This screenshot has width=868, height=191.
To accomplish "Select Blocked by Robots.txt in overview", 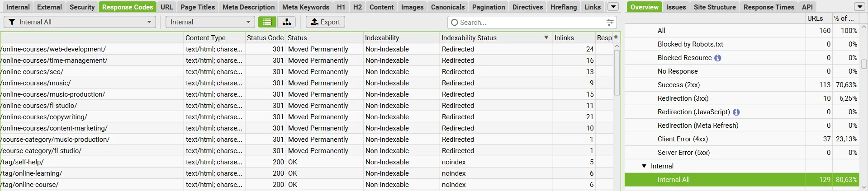I will pyautogui.click(x=742, y=44).
